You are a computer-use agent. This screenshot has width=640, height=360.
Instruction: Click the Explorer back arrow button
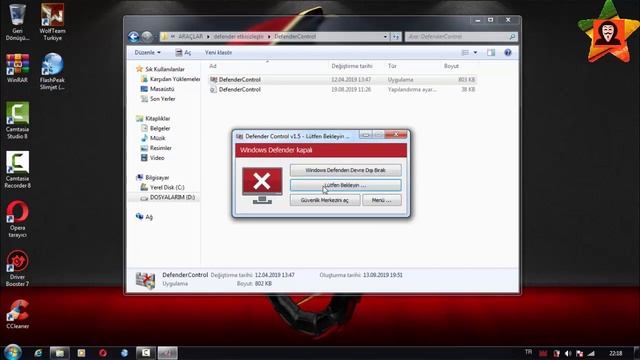click(133, 37)
